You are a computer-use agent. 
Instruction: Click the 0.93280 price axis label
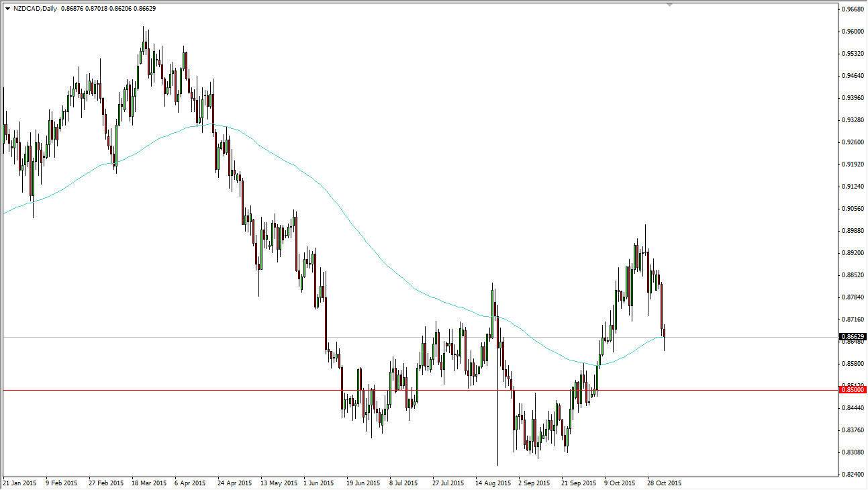[851, 120]
